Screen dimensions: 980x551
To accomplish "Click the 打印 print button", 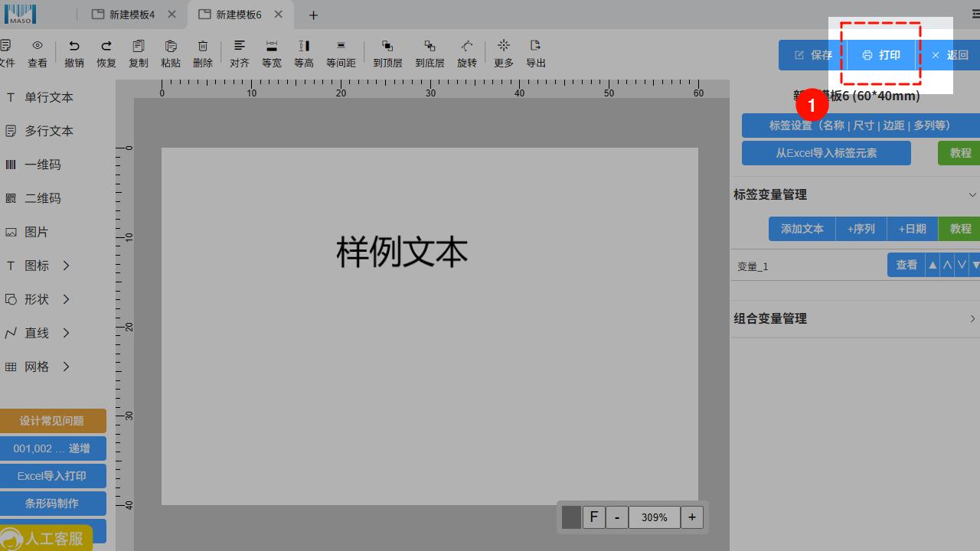I will click(881, 55).
